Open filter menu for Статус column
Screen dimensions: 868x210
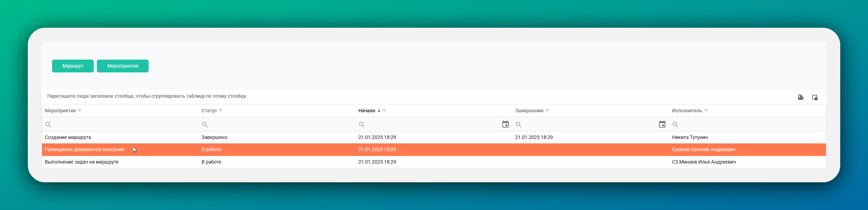point(221,111)
